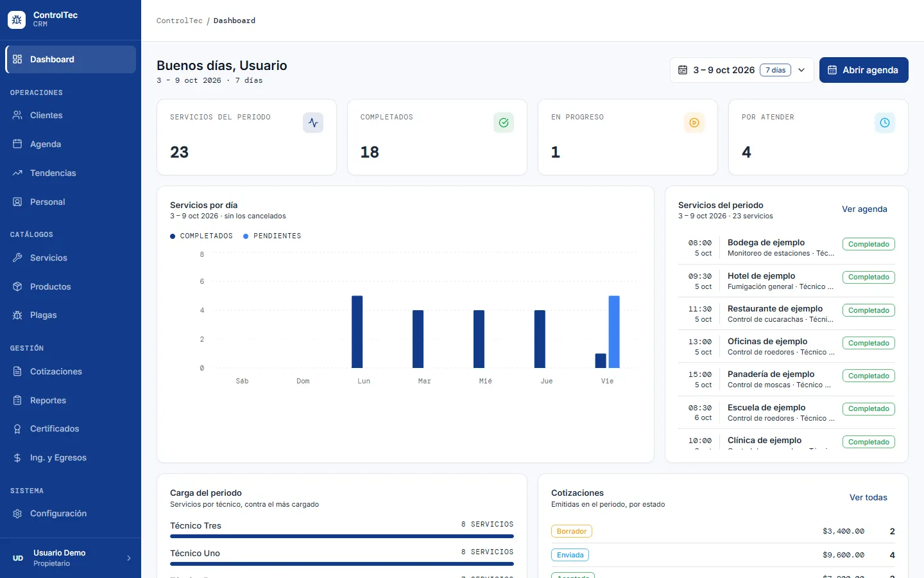Click the Dashboard grid icon in sidebar

coord(17,59)
